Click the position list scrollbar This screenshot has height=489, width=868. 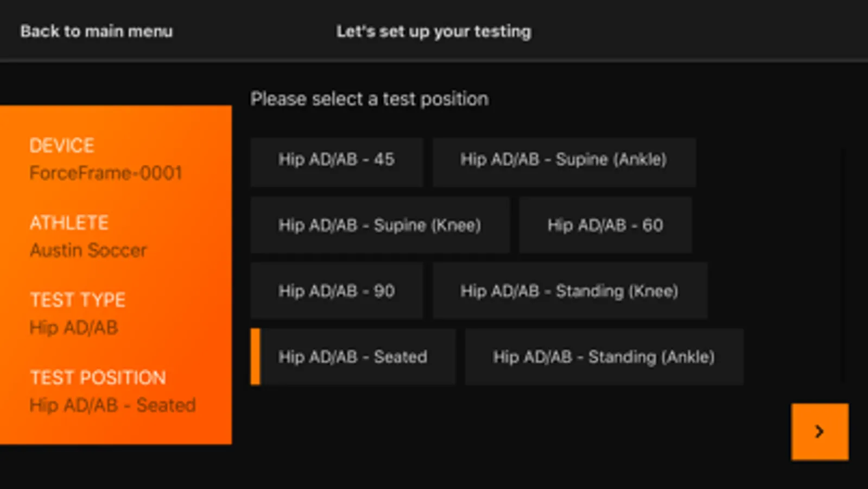844,266
